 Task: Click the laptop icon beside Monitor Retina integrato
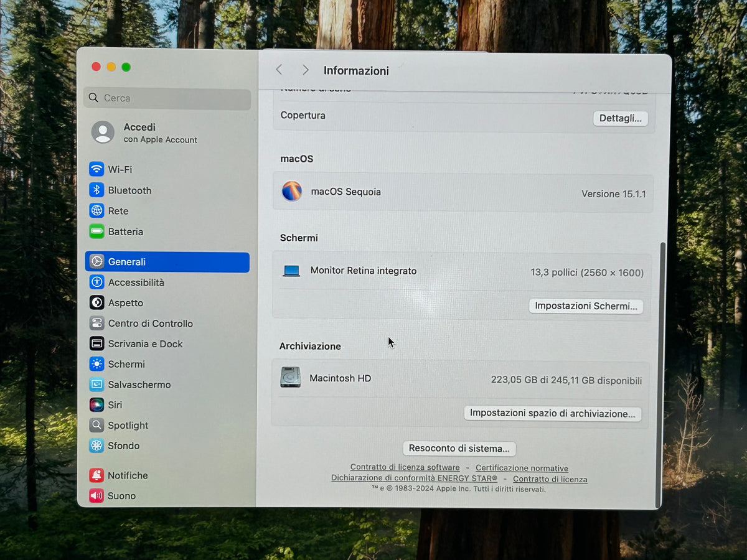click(x=291, y=271)
